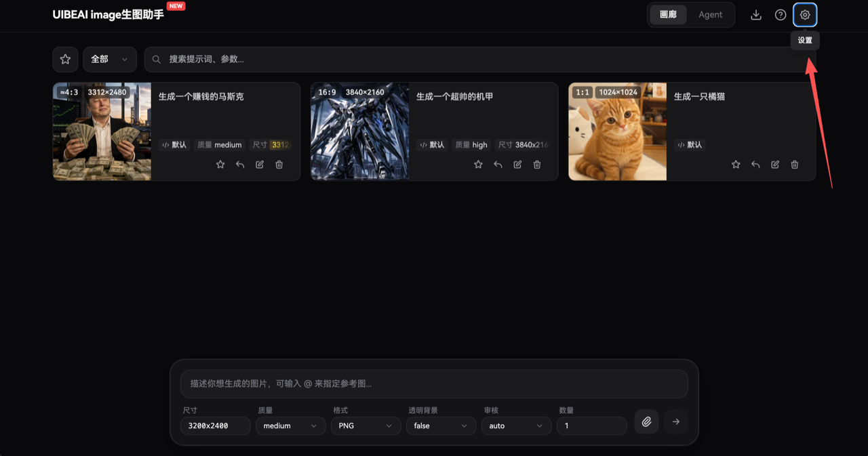Click the 尺寸 field showing 3200x2400

coord(216,426)
